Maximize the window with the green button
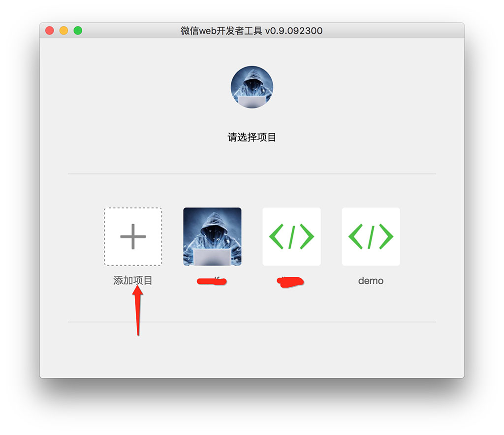Image resolution: width=504 pixels, height=435 pixels. [x=78, y=31]
